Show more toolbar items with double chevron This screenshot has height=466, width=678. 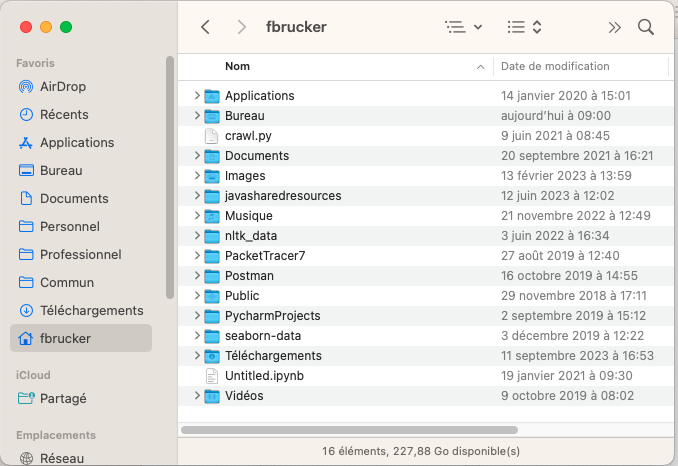[614, 28]
